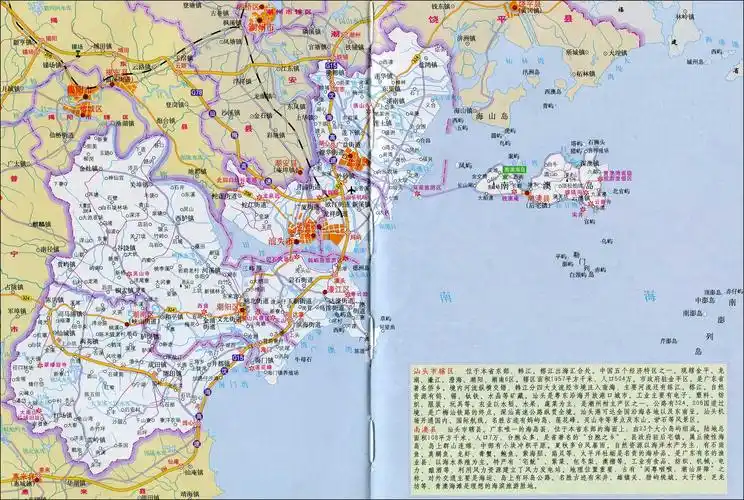Click the red 潮安县 county label
The height and width of the screenshot is (500, 744).
tap(286, 163)
